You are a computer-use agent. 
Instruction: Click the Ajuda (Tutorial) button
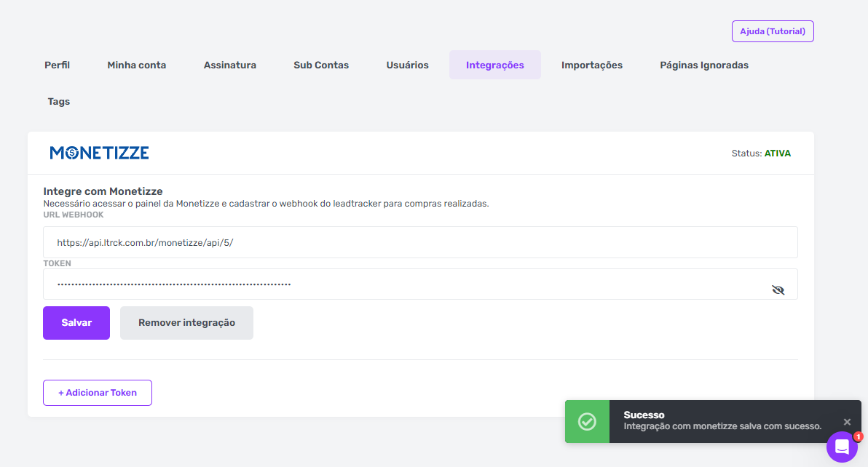tap(772, 31)
